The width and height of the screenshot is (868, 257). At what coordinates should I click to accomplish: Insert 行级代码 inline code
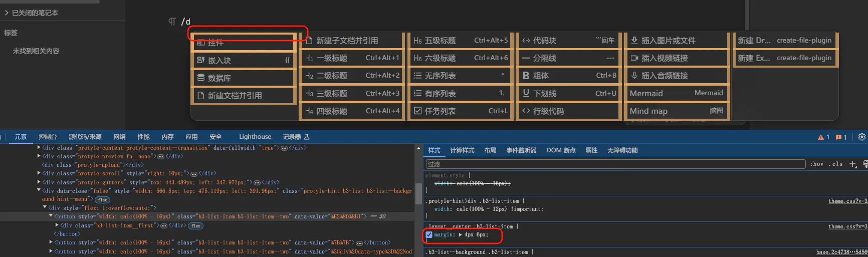pyautogui.click(x=569, y=111)
